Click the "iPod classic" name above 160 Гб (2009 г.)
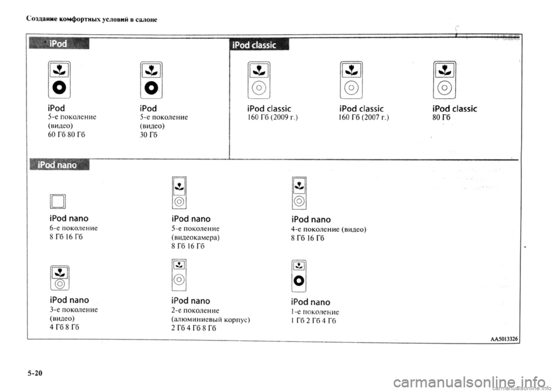Image resolution: width=555 pixels, height=392 pixels. (269, 109)
